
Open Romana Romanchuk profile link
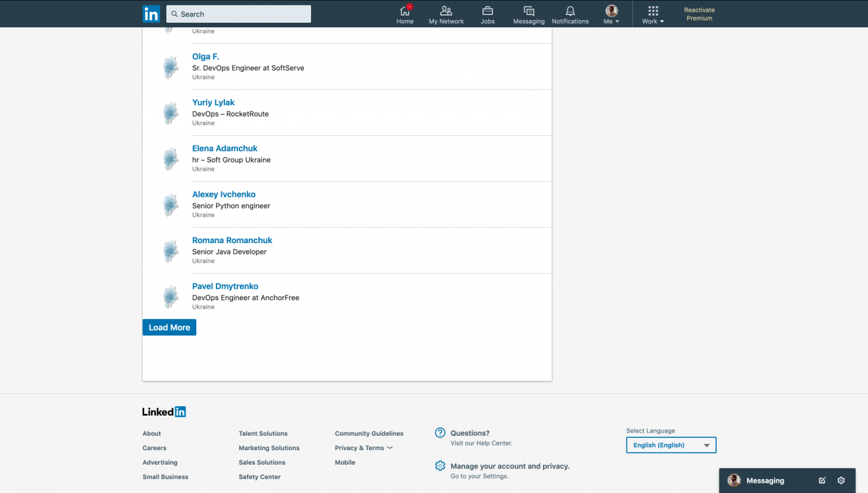[x=232, y=240]
